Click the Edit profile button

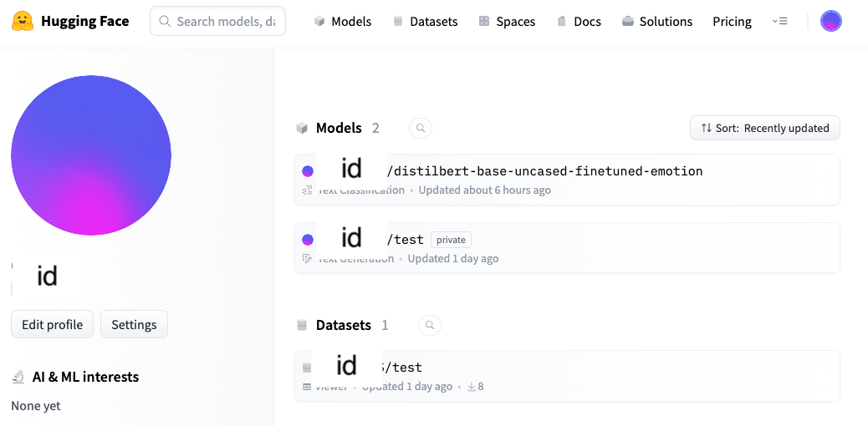point(52,324)
